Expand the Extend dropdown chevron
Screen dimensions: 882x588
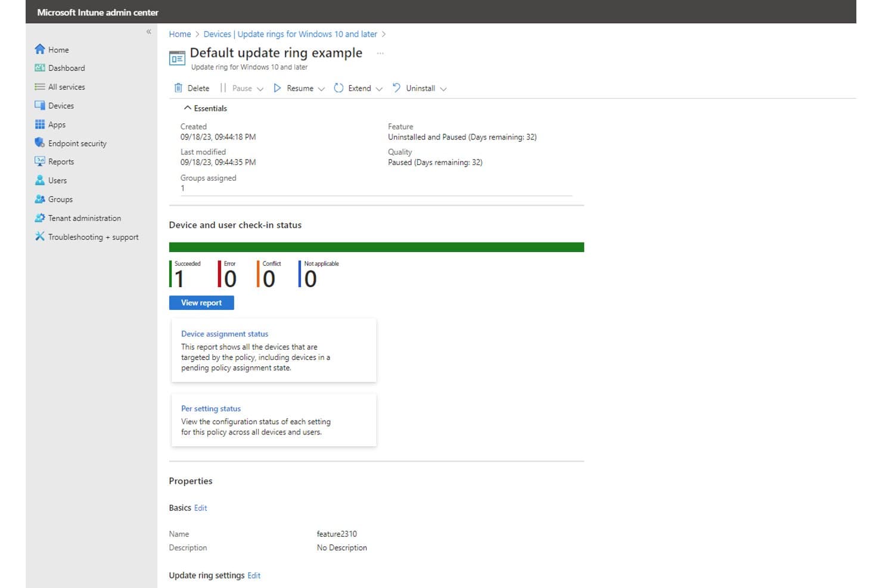(x=379, y=89)
